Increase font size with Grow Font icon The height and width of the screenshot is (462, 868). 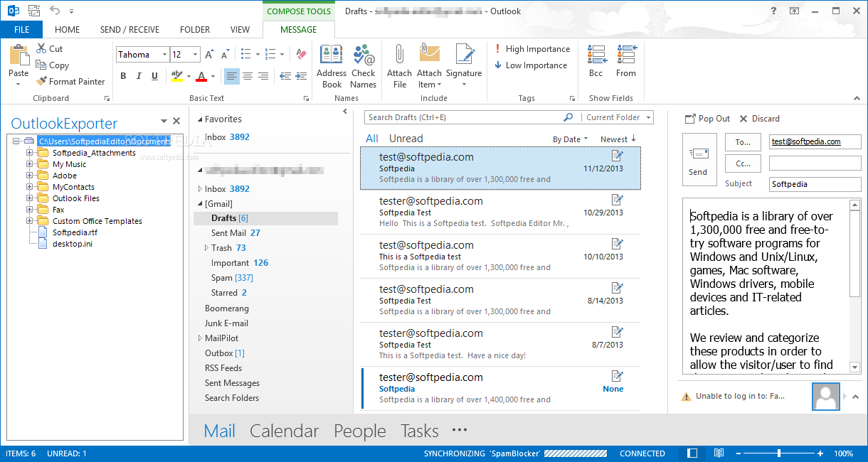click(x=209, y=55)
